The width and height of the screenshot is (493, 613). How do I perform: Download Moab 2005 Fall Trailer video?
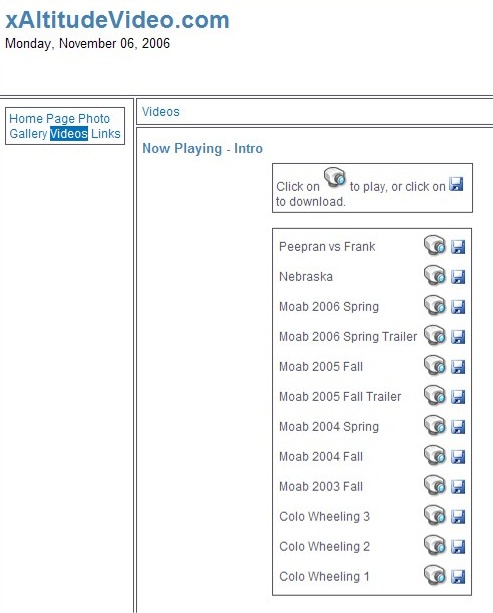[458, 397]
